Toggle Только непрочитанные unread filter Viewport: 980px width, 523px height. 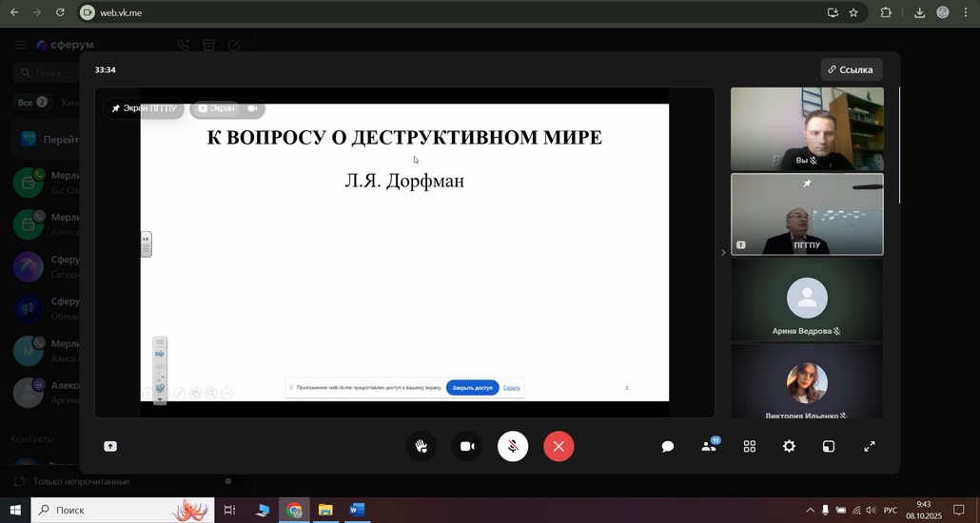point(228,481)
